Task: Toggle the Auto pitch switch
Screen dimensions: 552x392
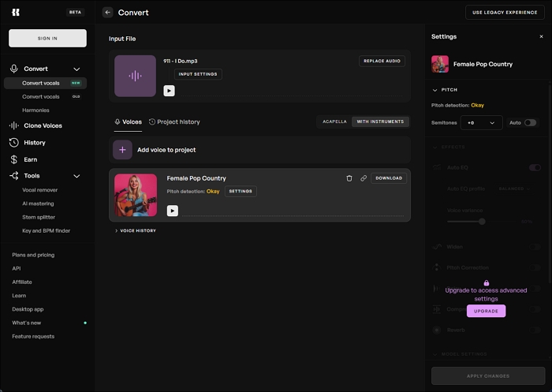Action: [x=530, y=122]
